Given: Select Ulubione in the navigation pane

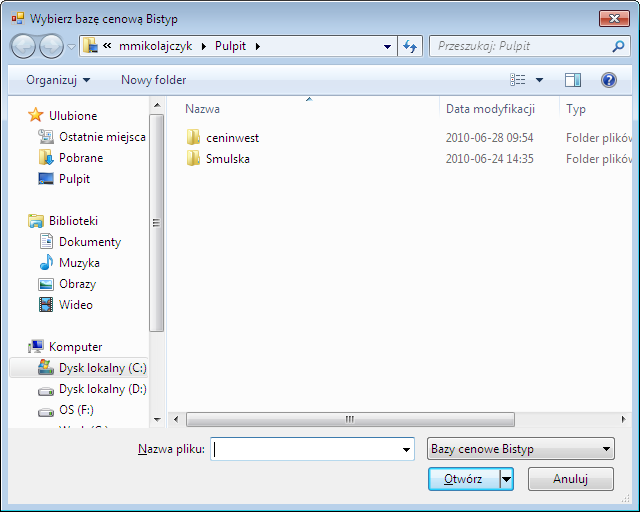Looking at the screenshot, I should (73, 116).
